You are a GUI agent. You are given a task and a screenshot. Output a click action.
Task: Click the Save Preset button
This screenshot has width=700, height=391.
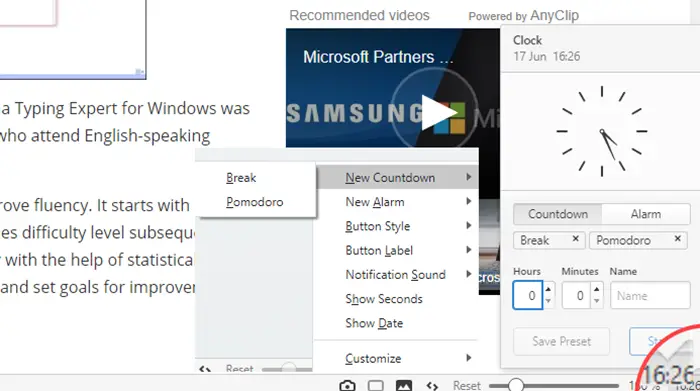point(562,341)
